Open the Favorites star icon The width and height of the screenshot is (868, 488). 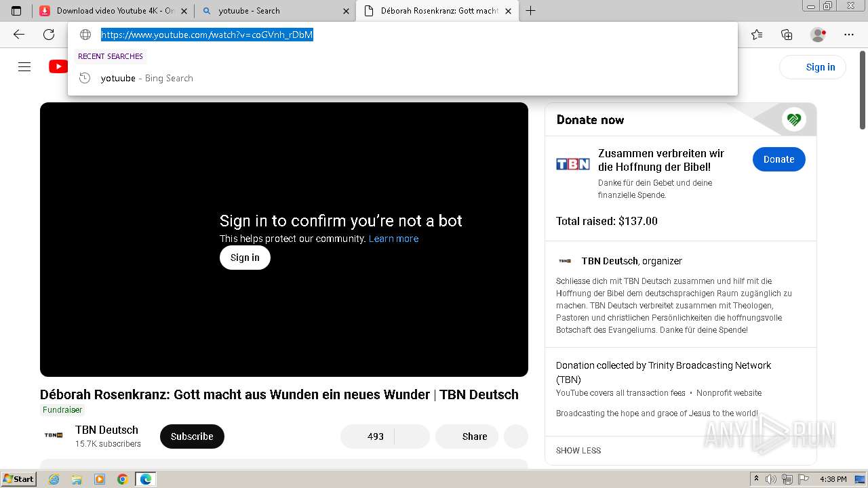pyautogui.click(x=757, y=35)
